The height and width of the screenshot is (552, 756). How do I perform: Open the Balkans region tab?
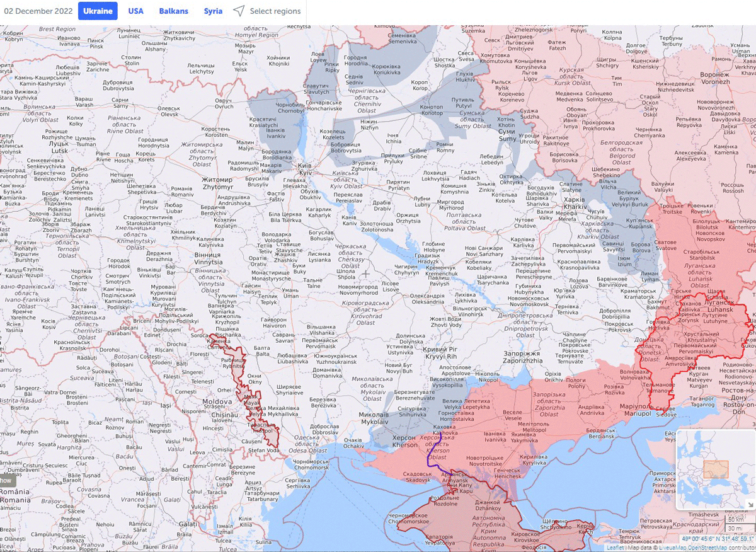173,11
